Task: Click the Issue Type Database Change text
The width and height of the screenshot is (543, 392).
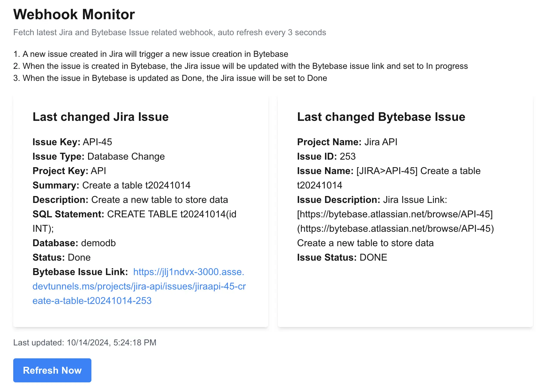Action: [99, 156]
